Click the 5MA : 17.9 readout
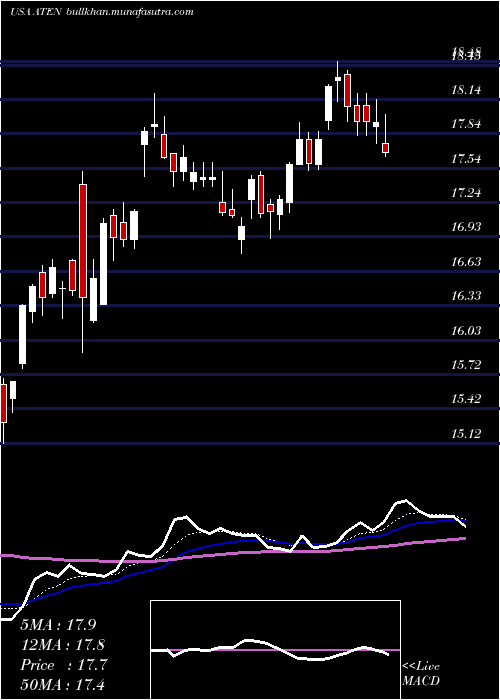This screenshot has height=700, width=500. [58, 625]
